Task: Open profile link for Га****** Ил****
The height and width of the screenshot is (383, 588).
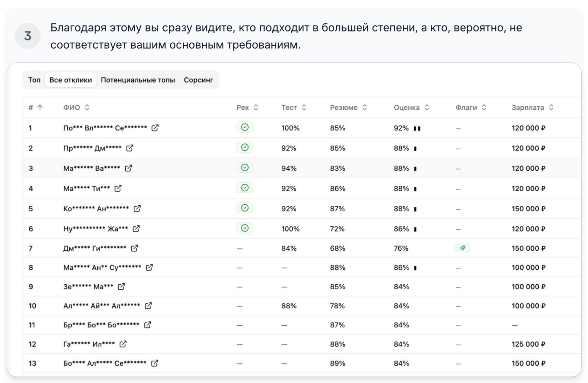Action: [123, 344]
